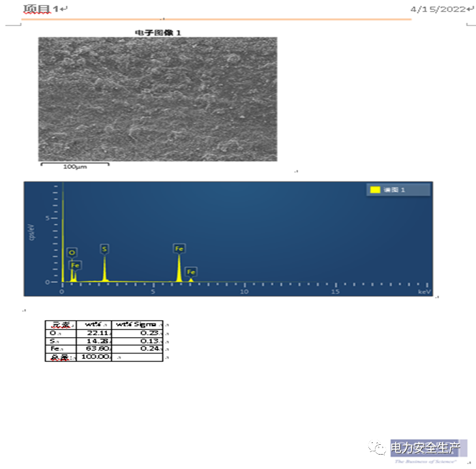Click the O peak label in spectrum
Screen dimensions: 476x469
point(72,252)
